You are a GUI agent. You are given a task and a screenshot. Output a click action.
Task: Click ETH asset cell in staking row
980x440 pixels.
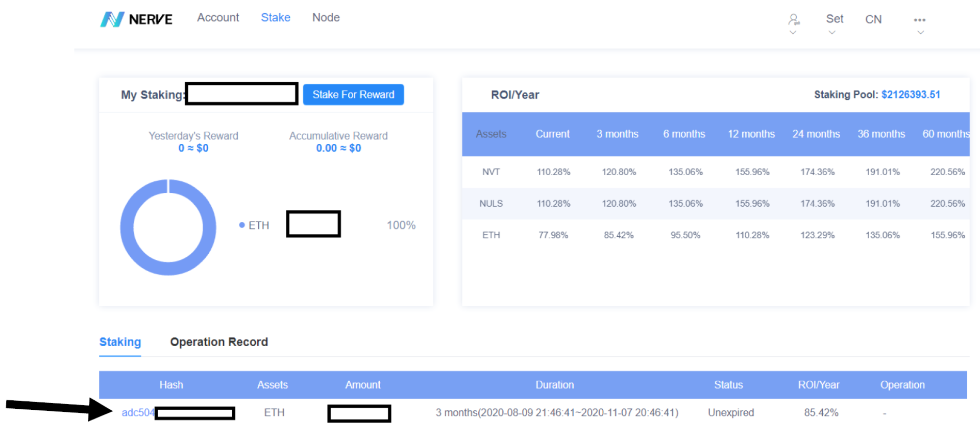point(274,412)
